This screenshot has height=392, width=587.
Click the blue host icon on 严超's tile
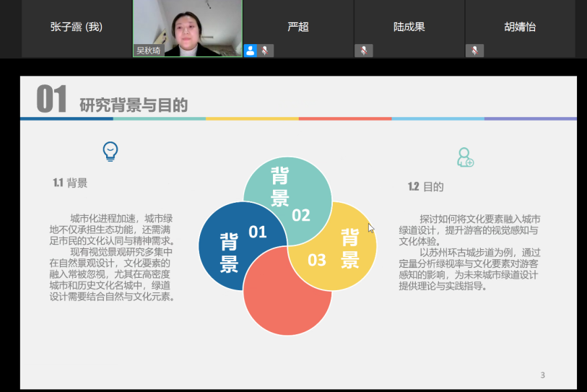(x=251, y=51)
